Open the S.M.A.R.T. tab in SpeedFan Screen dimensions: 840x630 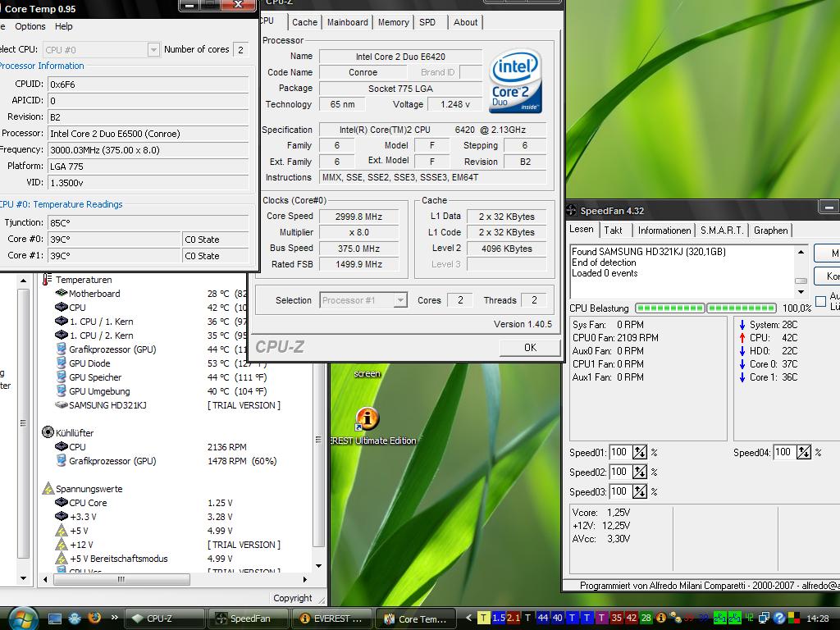pos(722,231)
